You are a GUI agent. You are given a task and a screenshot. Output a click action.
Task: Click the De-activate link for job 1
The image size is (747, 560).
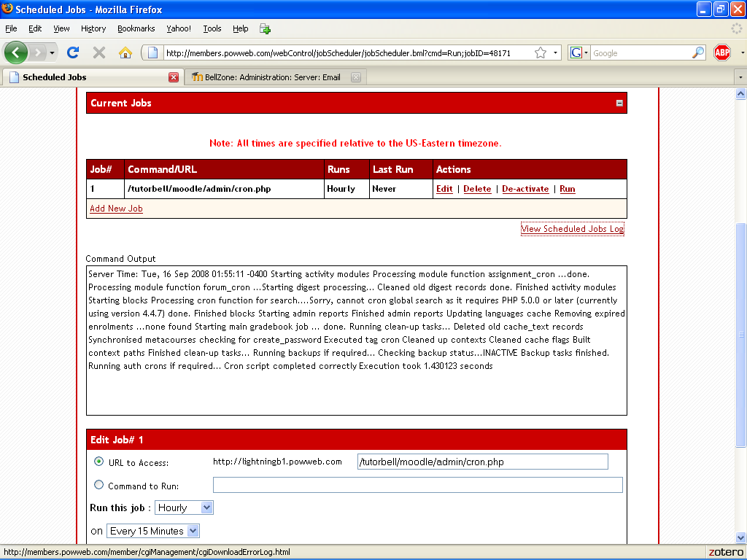coord(525,189)
